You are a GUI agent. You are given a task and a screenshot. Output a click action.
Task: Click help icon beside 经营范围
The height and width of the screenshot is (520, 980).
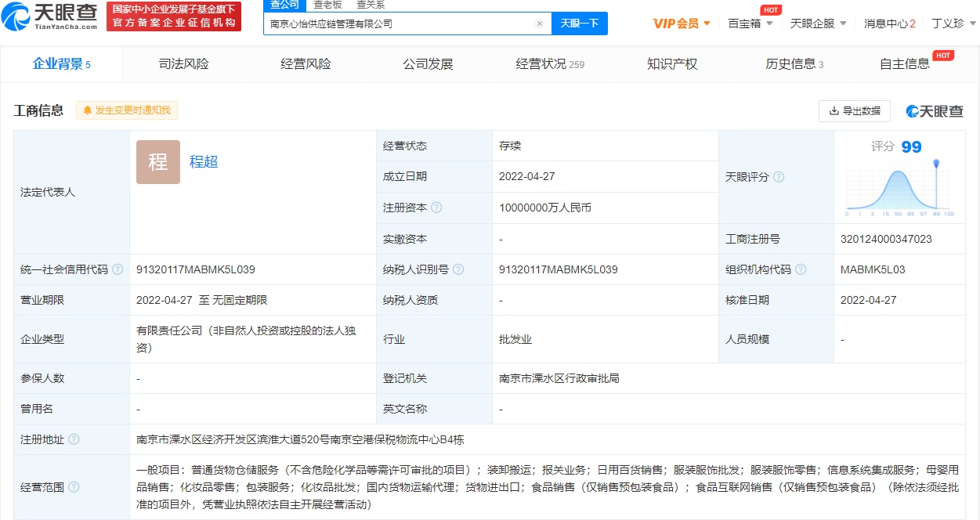click(74, 487)
